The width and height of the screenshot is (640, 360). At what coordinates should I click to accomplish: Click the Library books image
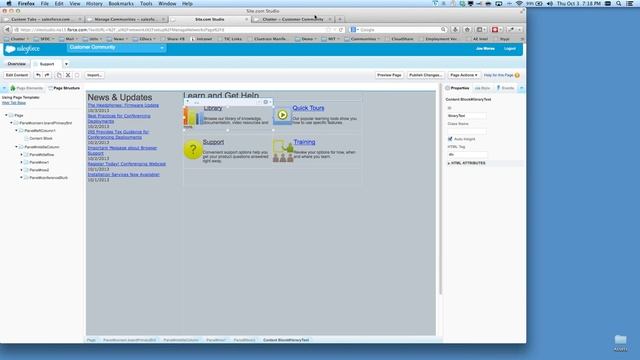pyautogui.click(x=193, y=116)
